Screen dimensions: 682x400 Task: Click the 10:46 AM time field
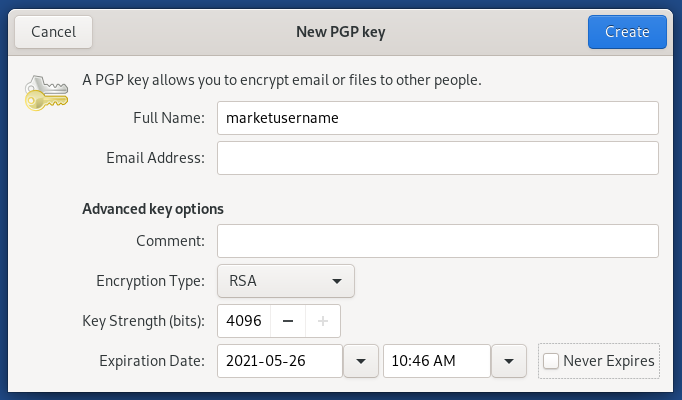point(437,361)
